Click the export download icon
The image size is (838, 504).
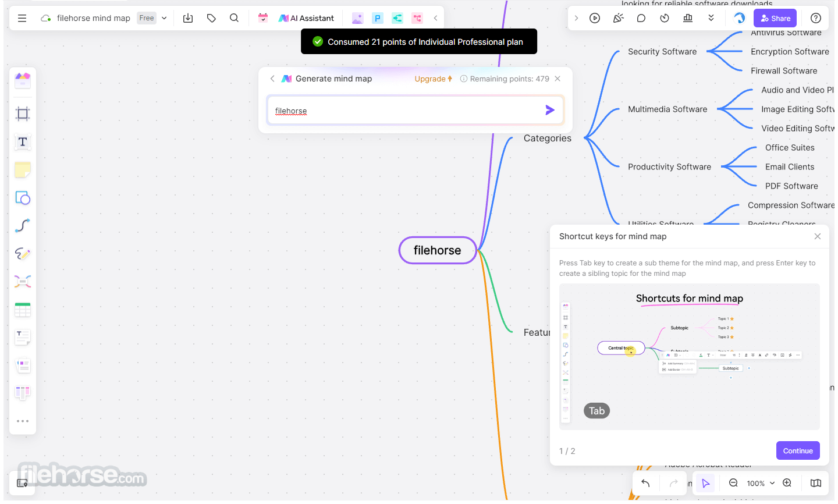pyautogui.click(x=188, y=18)
